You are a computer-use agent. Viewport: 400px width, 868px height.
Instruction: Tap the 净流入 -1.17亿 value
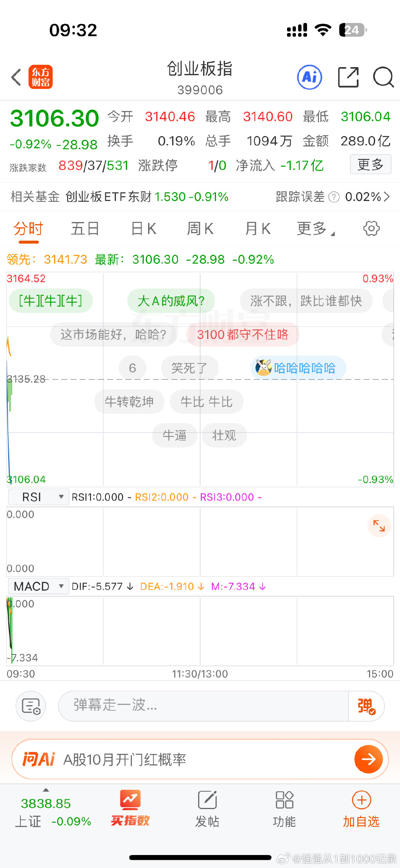pos(280,165)
